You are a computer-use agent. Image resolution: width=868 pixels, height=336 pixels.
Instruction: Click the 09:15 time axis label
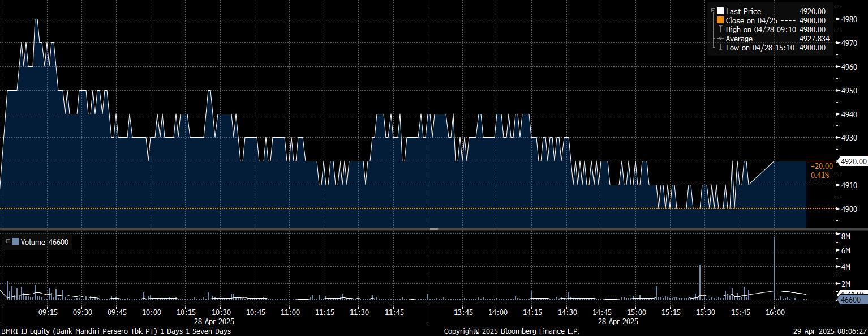tap(48, 312)
